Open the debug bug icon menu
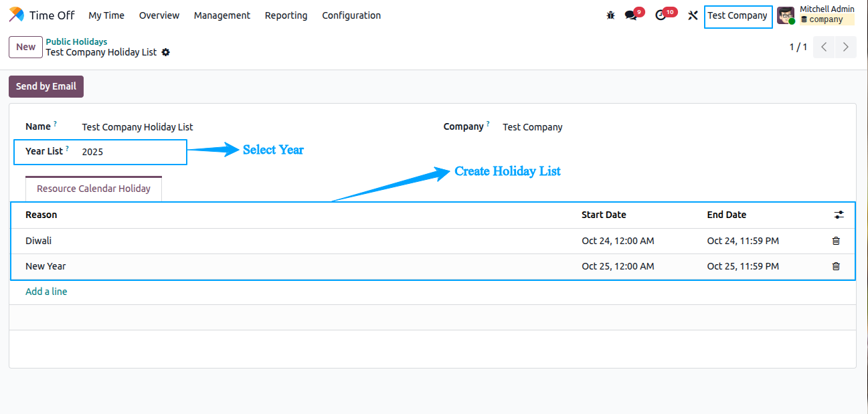Screen dimensions: 868x414 pos(610,15)
